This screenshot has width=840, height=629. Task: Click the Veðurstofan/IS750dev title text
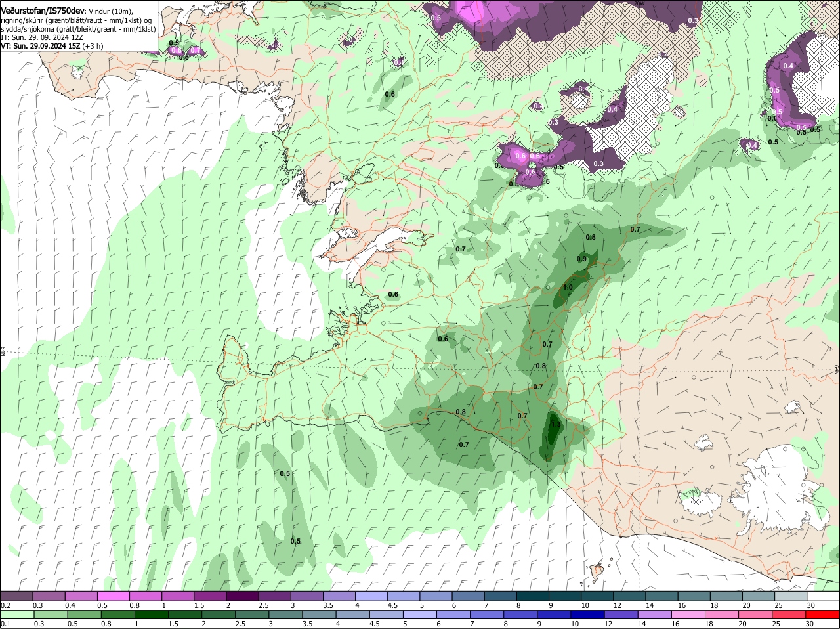click(x=43, y=11)
